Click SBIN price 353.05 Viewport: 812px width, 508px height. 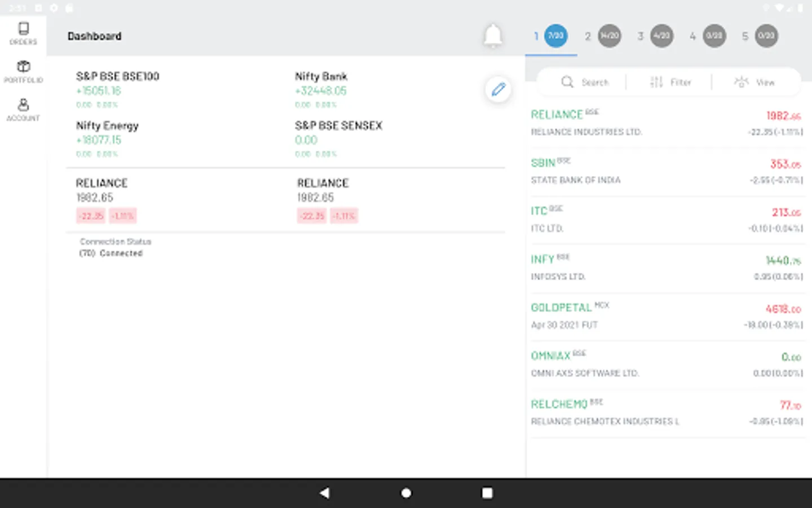[x=785, y=164]
